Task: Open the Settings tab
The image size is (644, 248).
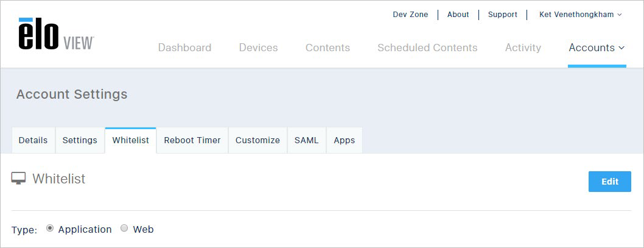Action: pos(80,140)
